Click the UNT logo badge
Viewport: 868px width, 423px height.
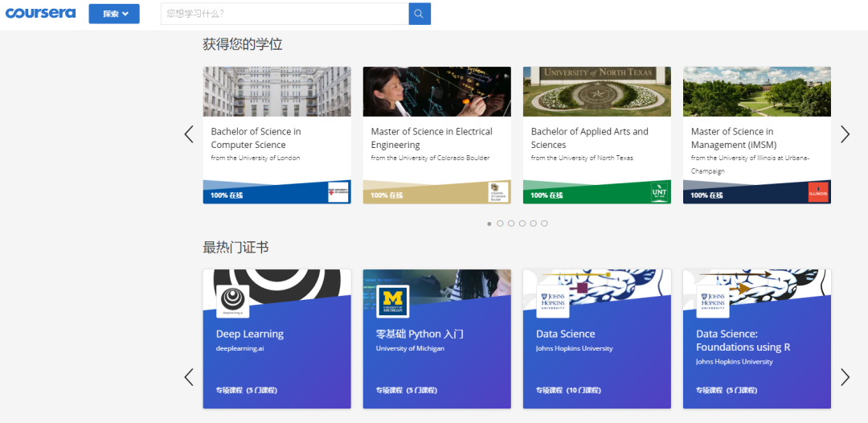pyautogui.click(x=659, y=192)
